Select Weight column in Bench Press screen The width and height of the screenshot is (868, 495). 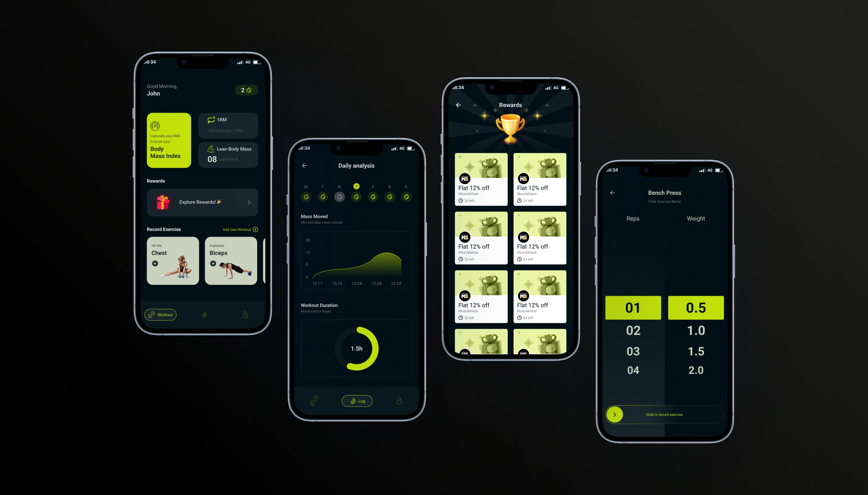696,219
